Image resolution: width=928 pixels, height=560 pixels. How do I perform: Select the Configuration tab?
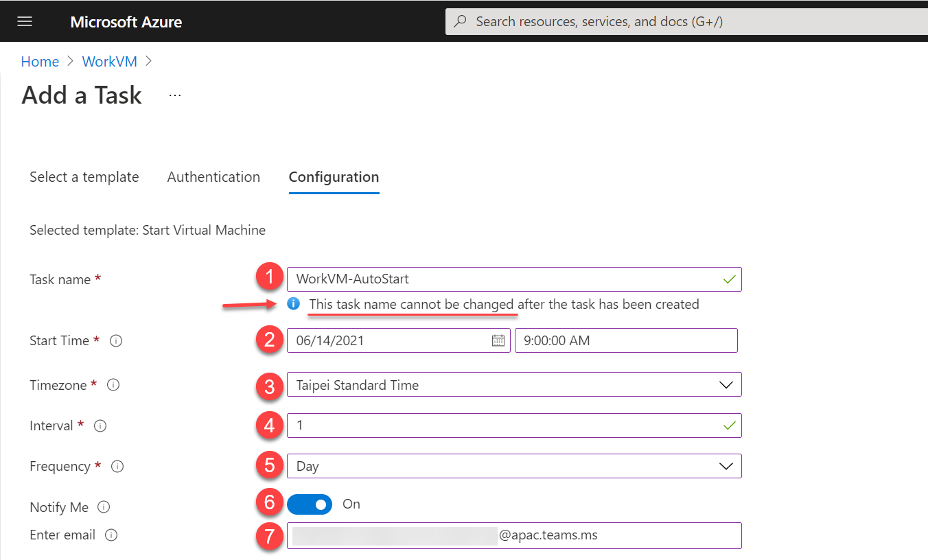[334, 177]
